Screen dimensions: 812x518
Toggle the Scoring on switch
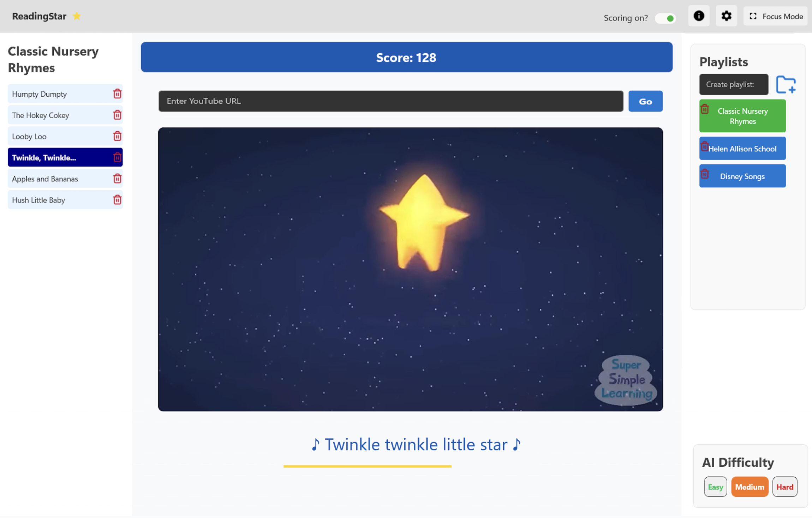[x=665, y=18]
